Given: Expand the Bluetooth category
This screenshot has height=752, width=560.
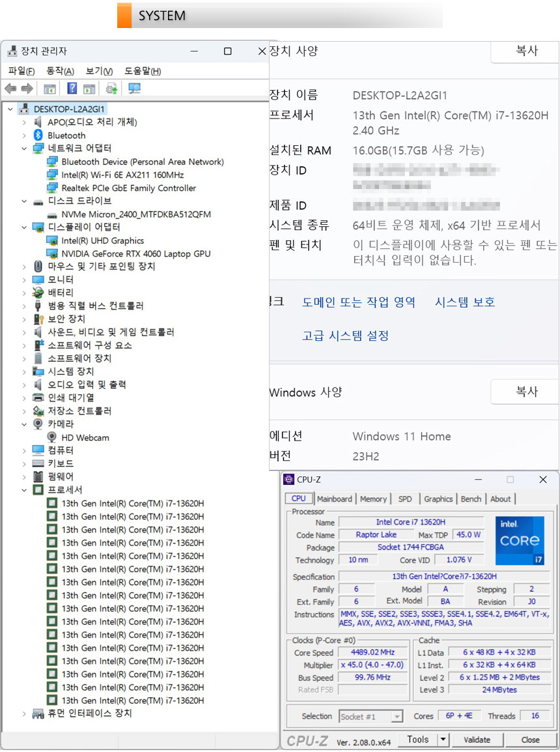Looking at the screenshot, I should point(24,136).
